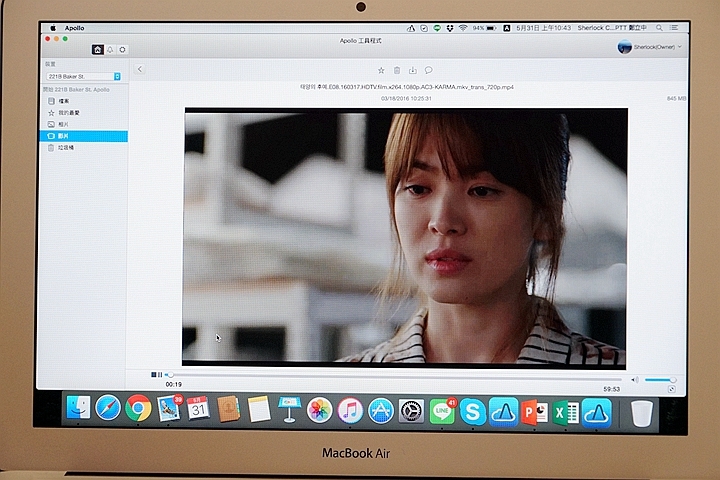Viewport: 720px width, 480px height.
Task: Open the input source A icon
Action: click(506, 28)
